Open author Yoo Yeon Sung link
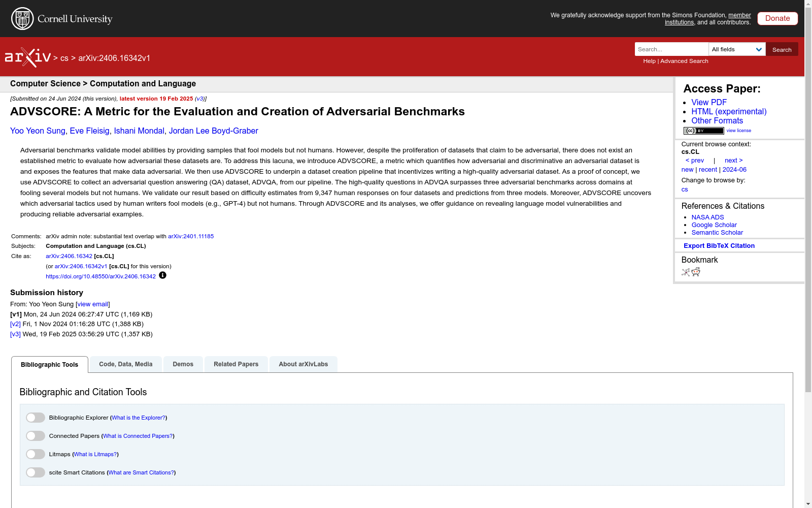Image resolution: width=812 pixels, height=508 pixels. 38,131
